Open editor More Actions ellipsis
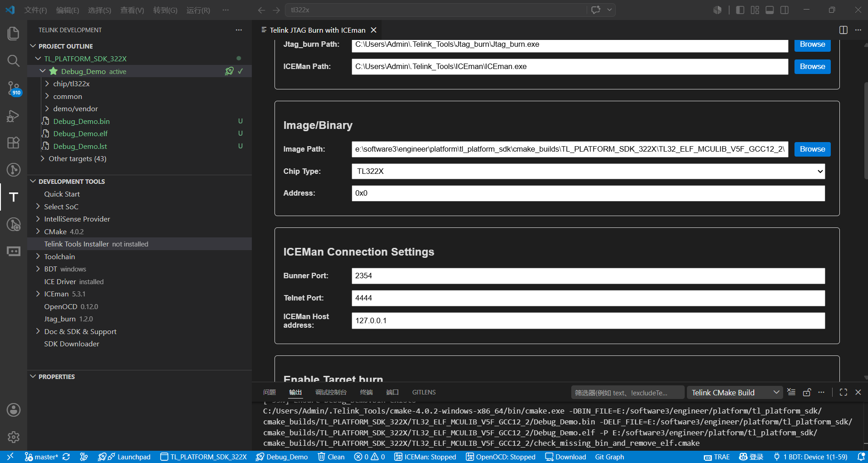Screen dimensions: 868x463 tap(858, 30)
